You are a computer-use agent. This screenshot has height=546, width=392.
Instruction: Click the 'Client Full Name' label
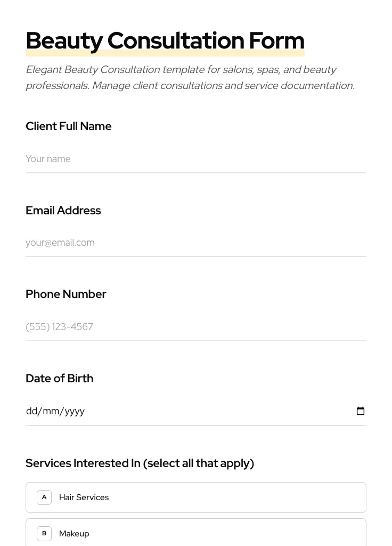click(69, 126)
